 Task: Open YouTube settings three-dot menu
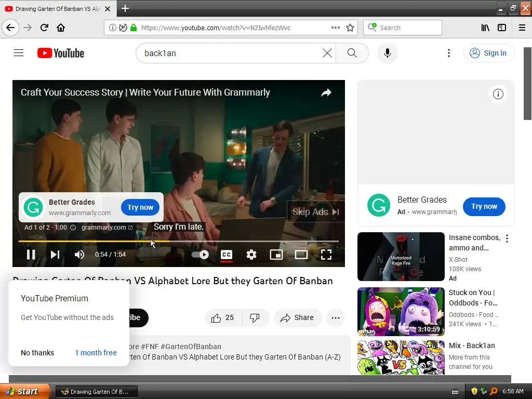click(448, 53)
